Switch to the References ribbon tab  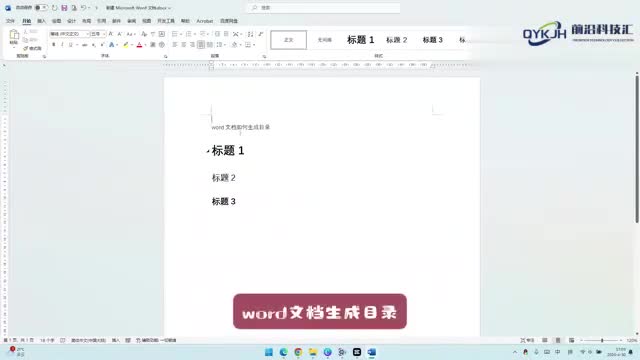(x=102, y=21)
